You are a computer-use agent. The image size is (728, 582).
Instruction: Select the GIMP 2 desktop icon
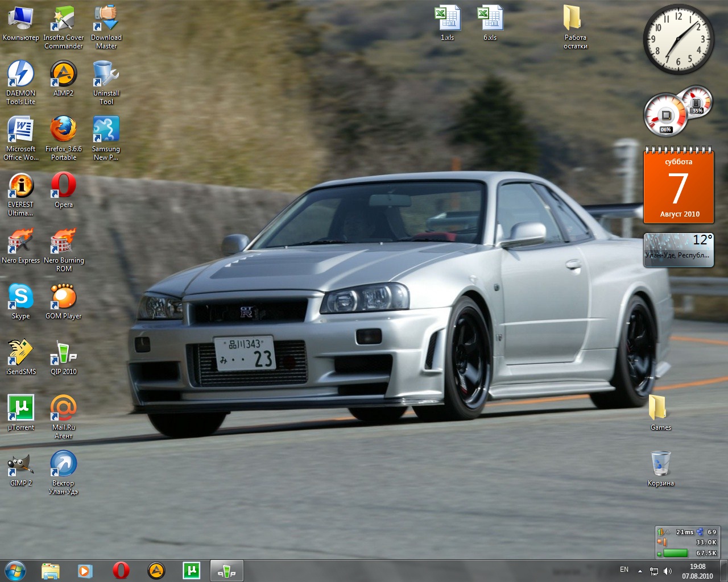click(21, 464)
